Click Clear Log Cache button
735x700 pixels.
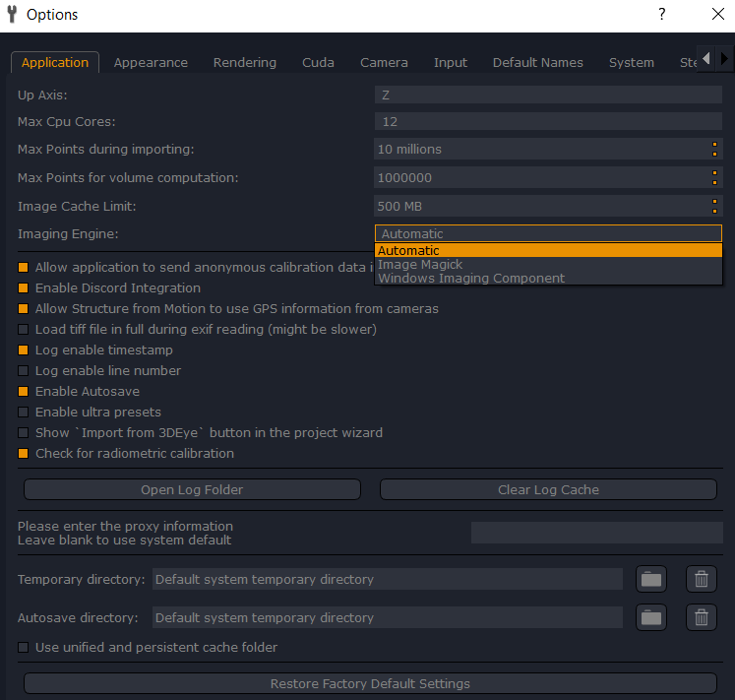548,489
